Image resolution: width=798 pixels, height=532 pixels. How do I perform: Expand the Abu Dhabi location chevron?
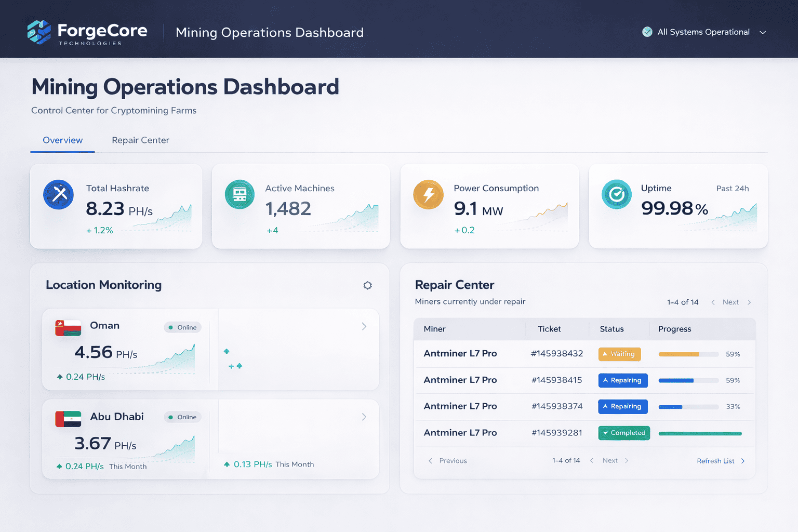[x=364, y=417]
